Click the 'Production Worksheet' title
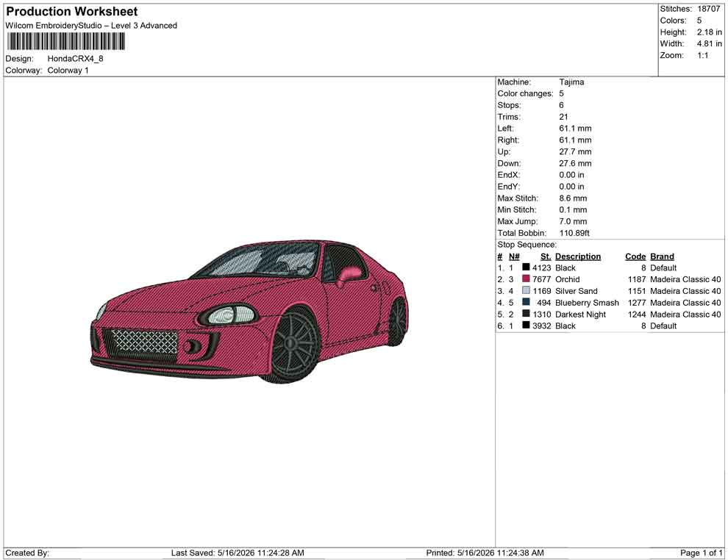 click(x=72, y=12)
